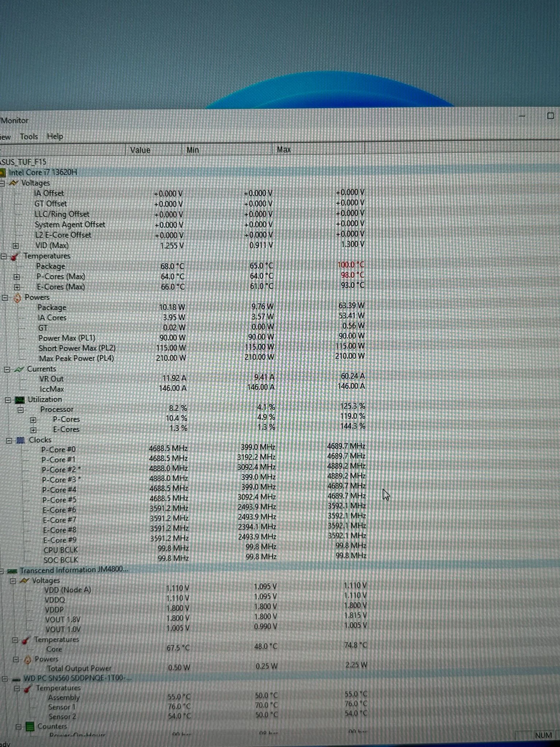Viewport: 560px width, 747px height.
Task: Collapse the Clocks section
Action: [9, 441]
